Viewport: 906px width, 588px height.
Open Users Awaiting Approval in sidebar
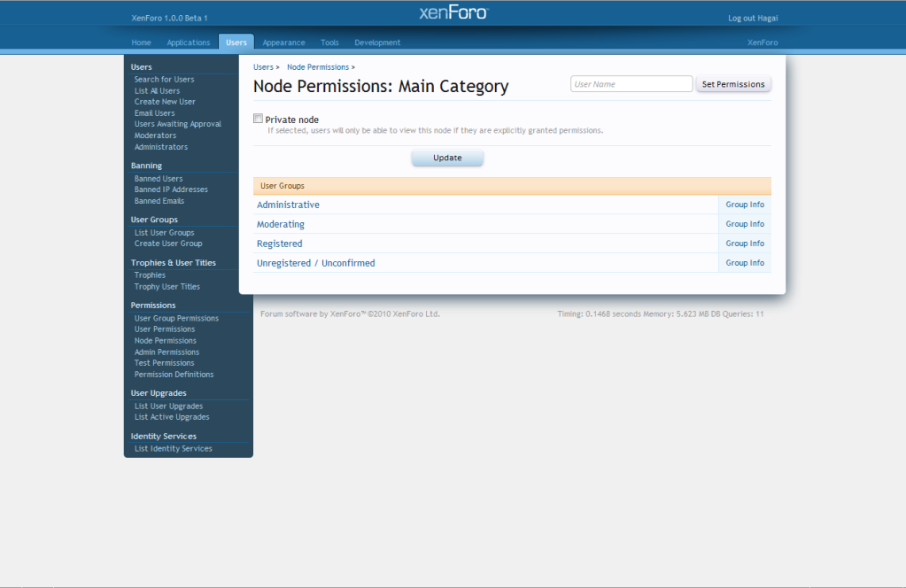point(178,124)
